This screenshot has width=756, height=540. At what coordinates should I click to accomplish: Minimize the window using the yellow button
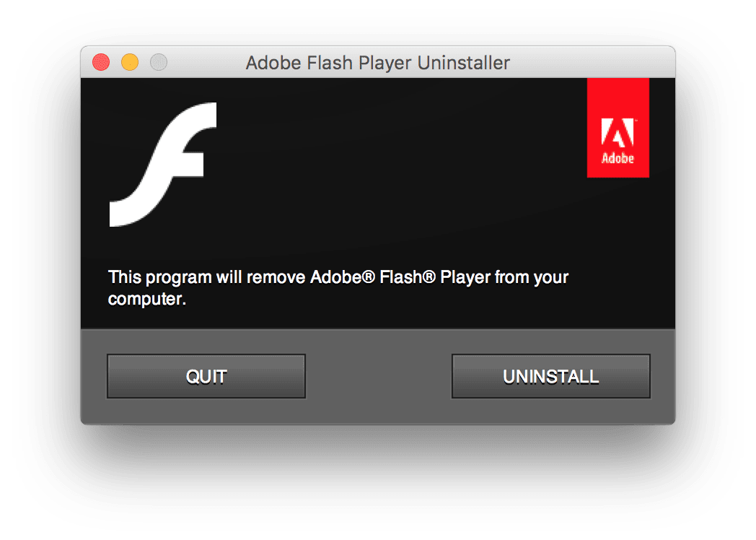tap(130, 62)
